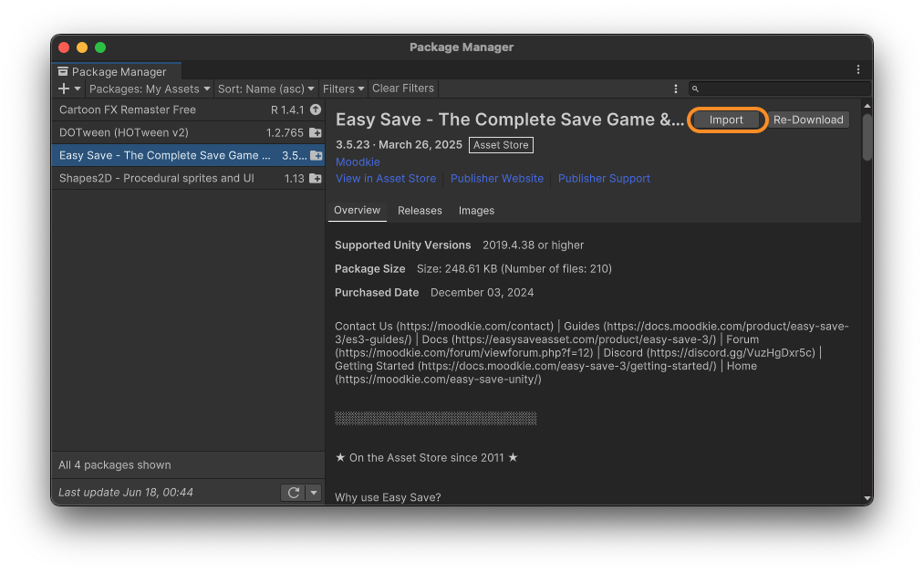The width and height of the screenshot is (924, 573).
Task: Click the 'Supported Unity Versions' label
Action: (x=402, y=245)
